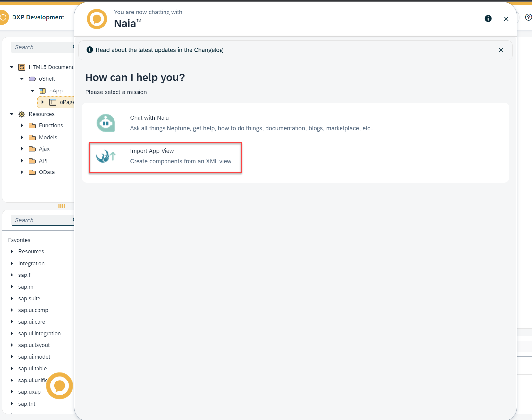Click the HTML5 Document icon

pos(22,67)
